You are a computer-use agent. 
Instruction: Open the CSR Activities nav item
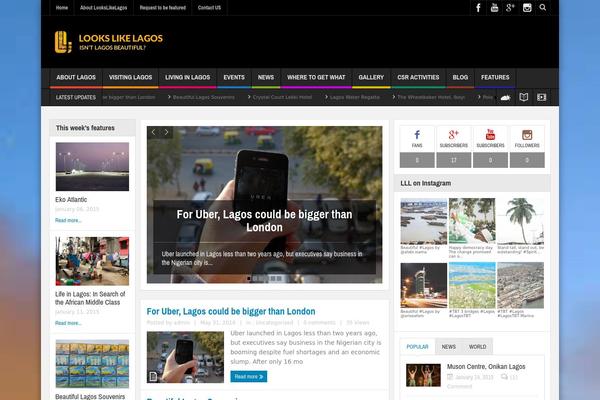click(418, 77)
